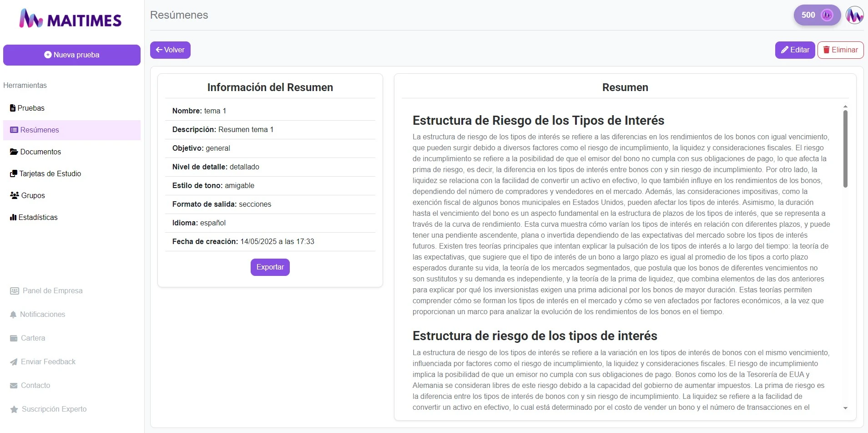The image size is (868, 433).
Task: Open the profile avatar picture
Action: coord(855,15)
